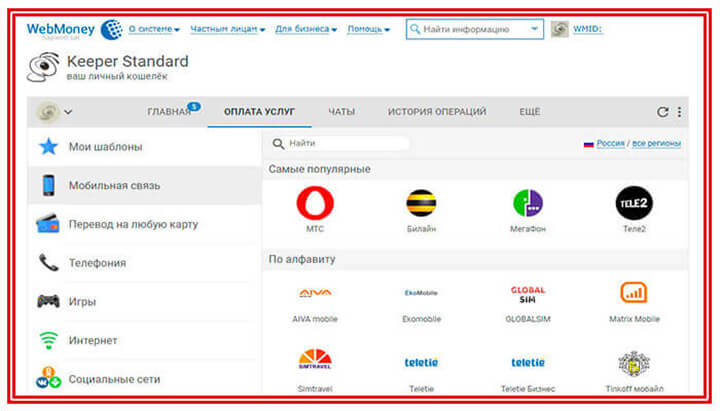The height and width of the screenshot is (411, 720).
Task: Click the Russian flag next to Россия
Action: pos(588,144)
